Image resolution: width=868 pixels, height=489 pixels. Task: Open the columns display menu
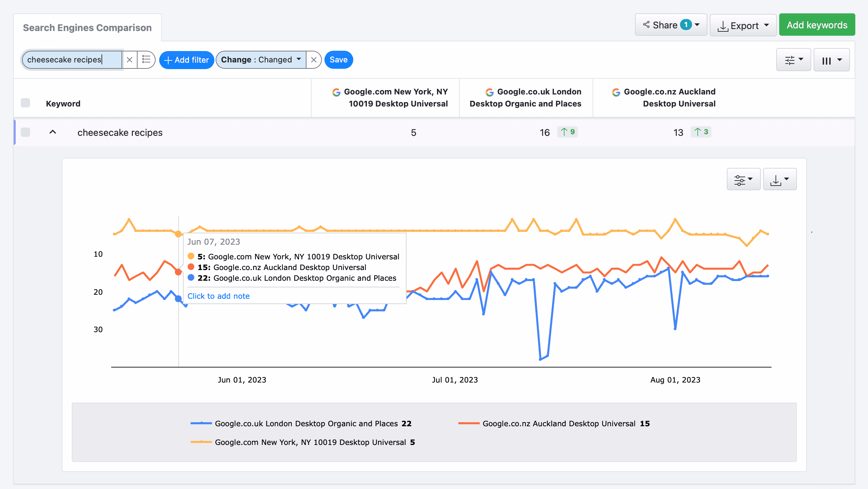(831, 60)
